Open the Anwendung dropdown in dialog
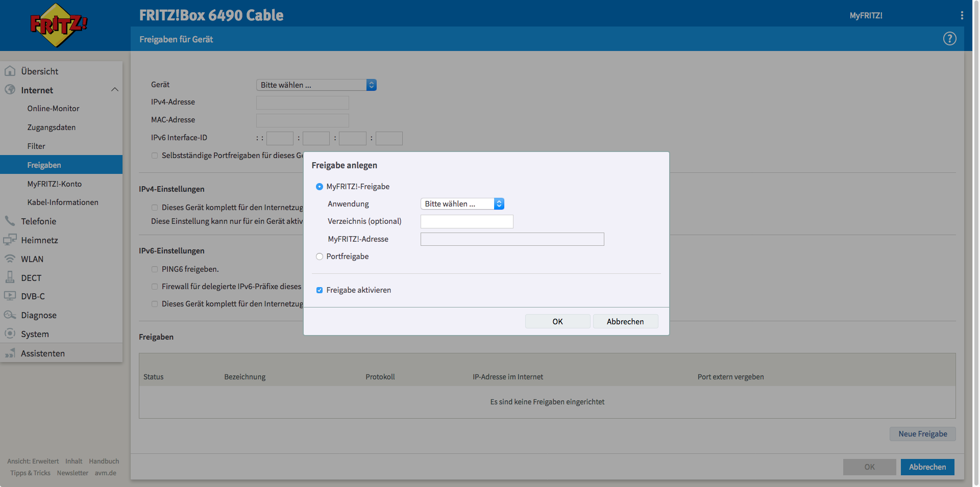Image resolution: width=980 pixels, height=487 pixels. [462, 204]
